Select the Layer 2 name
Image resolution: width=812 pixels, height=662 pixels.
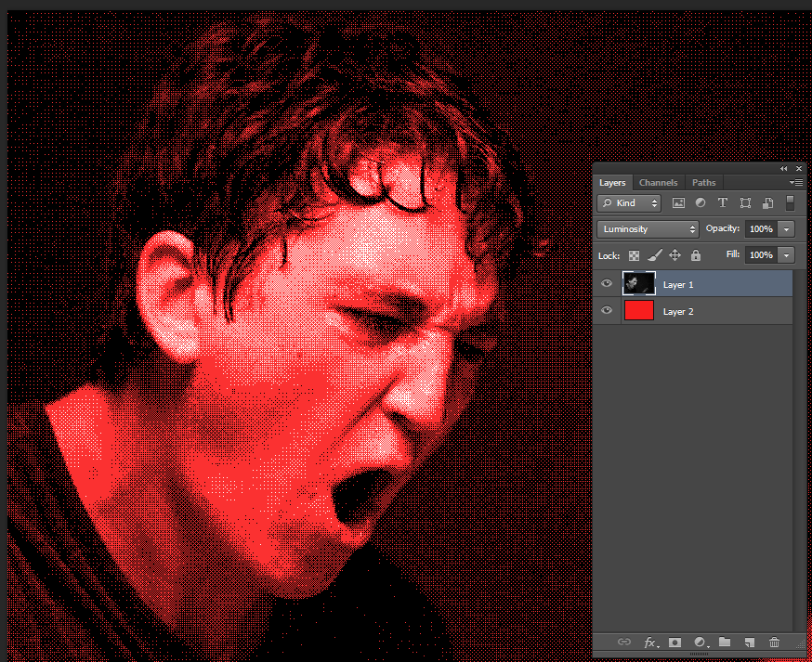(x=678, y=312)
